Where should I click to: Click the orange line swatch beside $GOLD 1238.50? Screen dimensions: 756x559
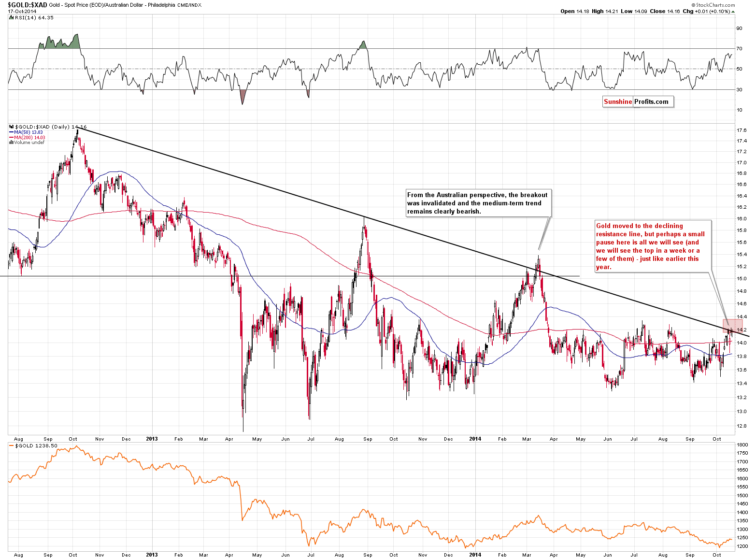point(12,445)
